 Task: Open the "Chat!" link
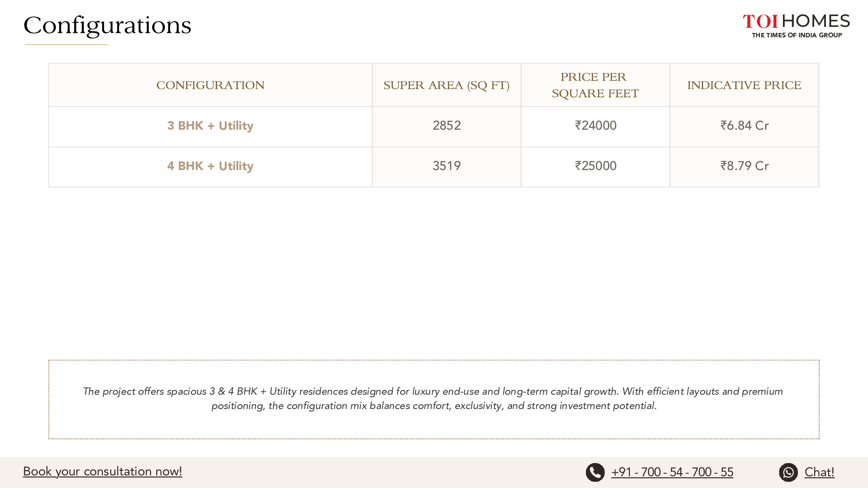point(819,472)
